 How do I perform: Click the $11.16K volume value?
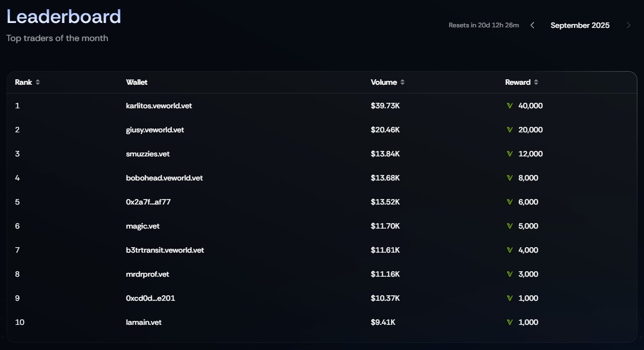386,274
